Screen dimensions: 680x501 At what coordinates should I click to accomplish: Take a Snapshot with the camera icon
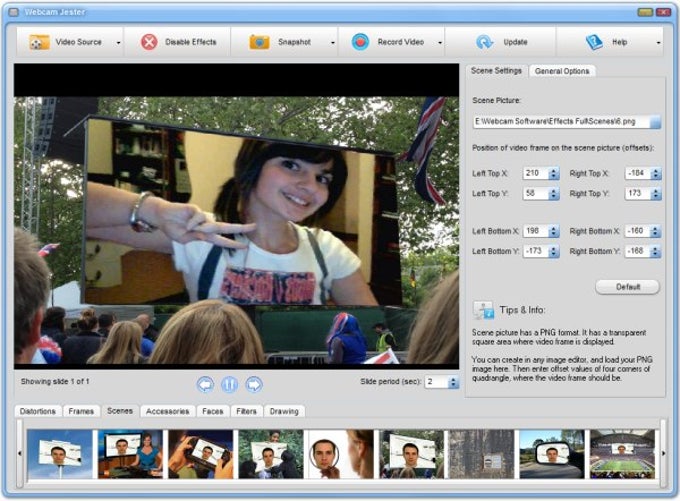[x=259, y=42]
